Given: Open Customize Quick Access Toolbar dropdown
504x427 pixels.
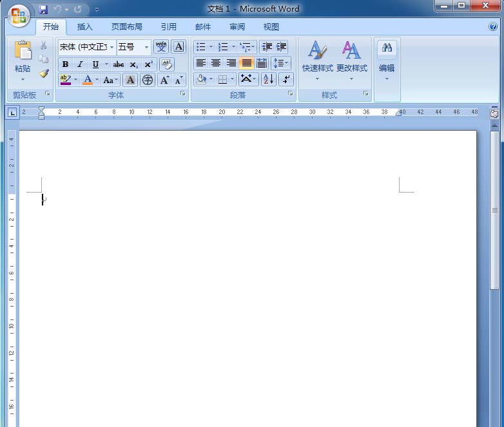Looking at the screenshot, I should point(97,10).
